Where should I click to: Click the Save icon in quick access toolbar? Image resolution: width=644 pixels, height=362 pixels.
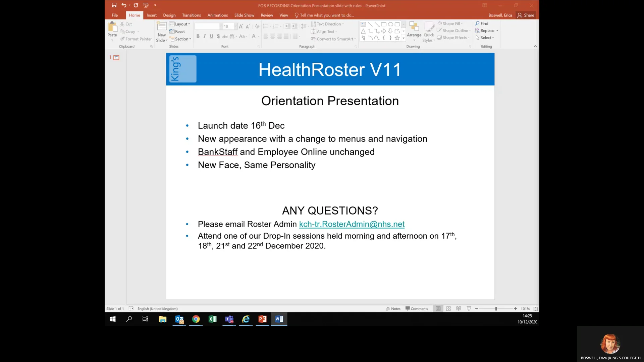[114, 5]
